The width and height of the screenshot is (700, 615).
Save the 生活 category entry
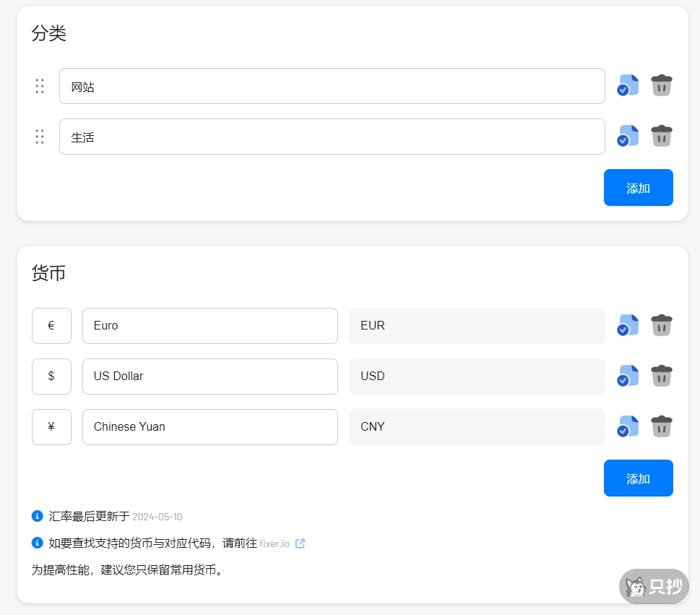point(627,136)
